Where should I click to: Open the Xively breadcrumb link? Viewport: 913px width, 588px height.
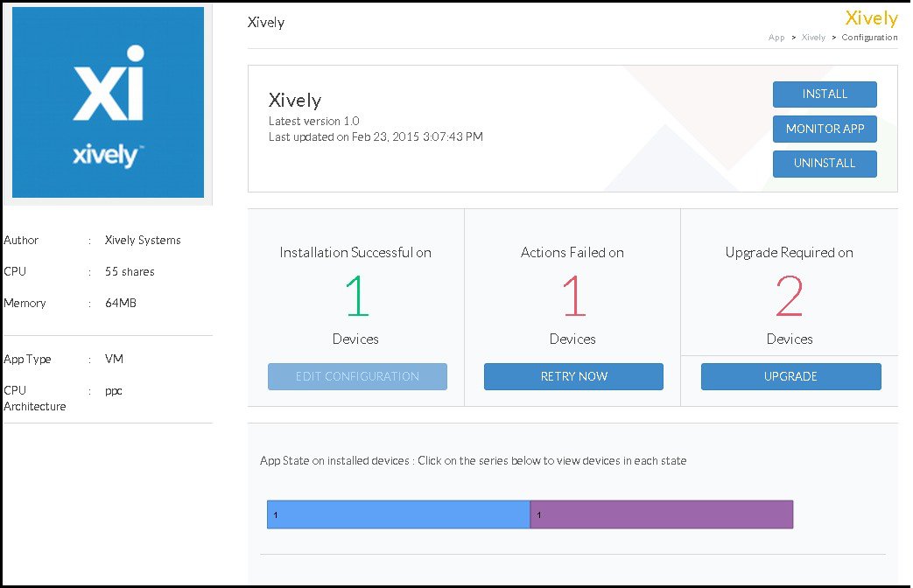tap(813, 38)
